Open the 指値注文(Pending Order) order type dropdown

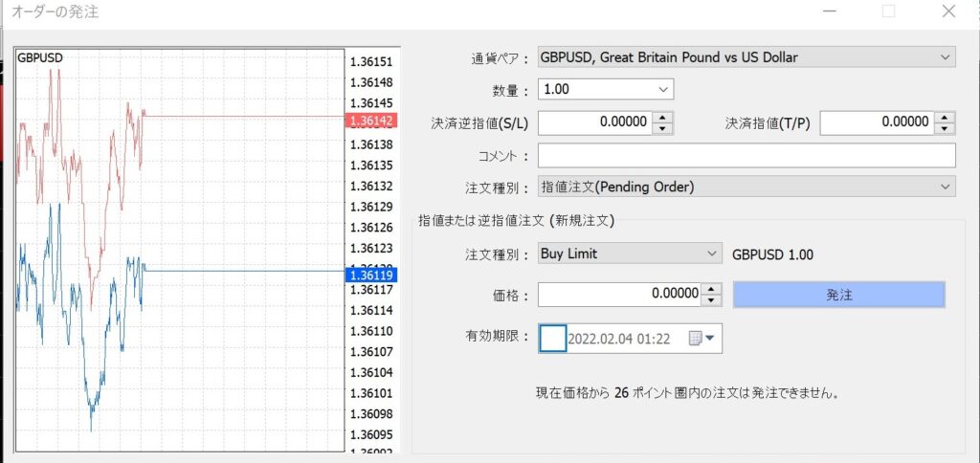coord(746,187)
